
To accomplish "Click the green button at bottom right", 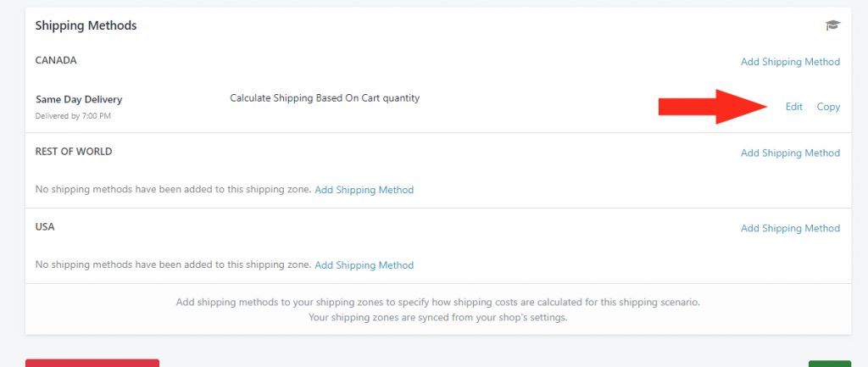I will coord(830,364).
